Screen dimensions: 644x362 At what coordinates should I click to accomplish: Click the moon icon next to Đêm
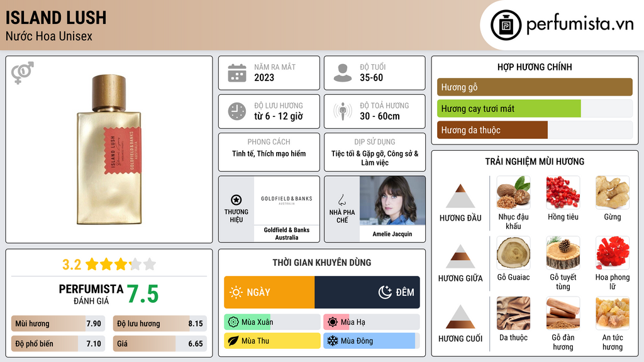385,292
